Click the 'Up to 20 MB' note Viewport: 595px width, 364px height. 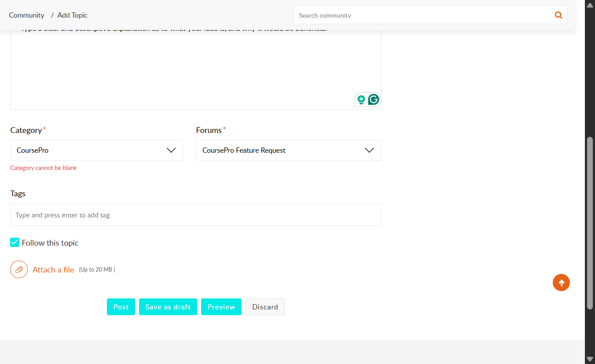(97, 269)
